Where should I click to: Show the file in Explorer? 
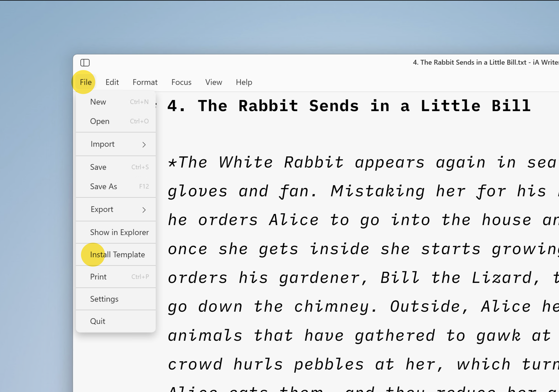[119, 232]
